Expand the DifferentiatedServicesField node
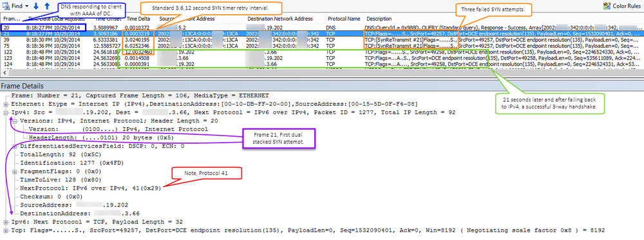The width and height of the screenshot is (644, 240). point(15,146)
